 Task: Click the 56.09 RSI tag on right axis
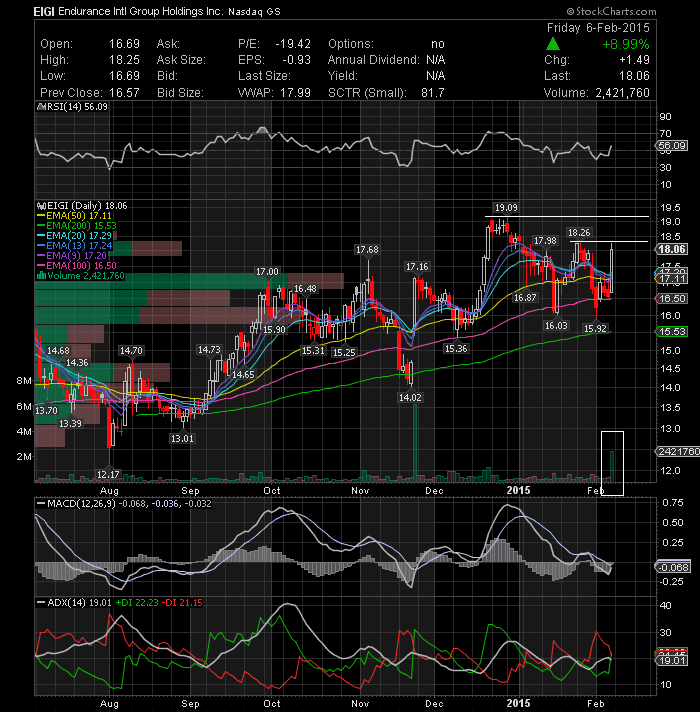pos(672,146)
